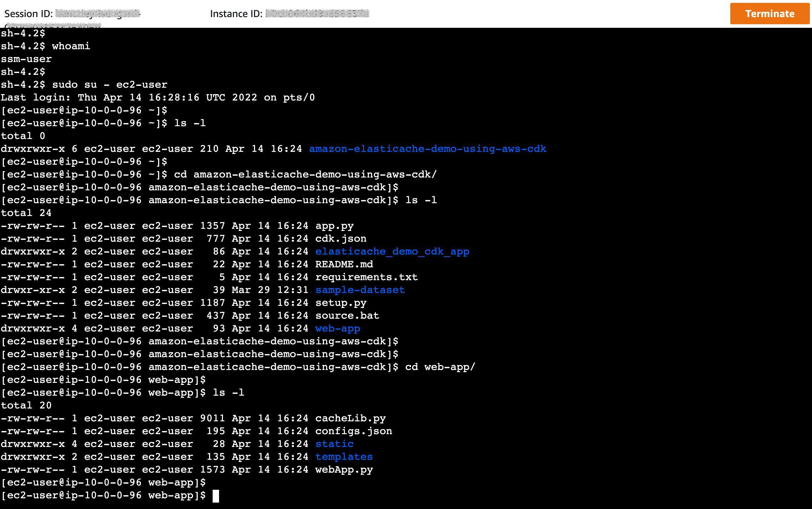This screenshot has height=509, width=812.
Task: Click the cacheLib.py filename
Action: pos(350,418)
